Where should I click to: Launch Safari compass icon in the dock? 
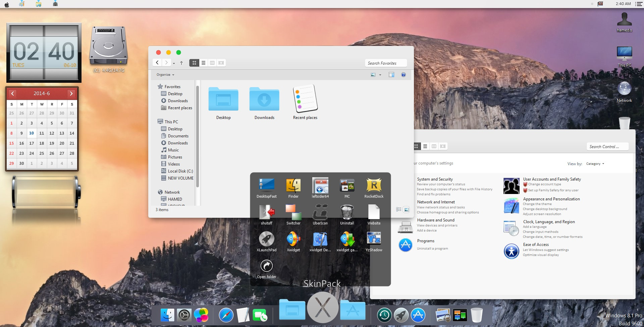[x=226, y=315]
